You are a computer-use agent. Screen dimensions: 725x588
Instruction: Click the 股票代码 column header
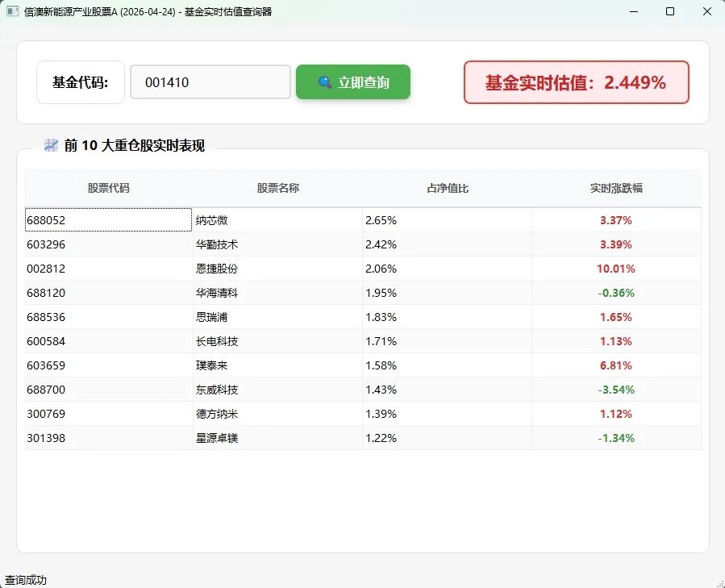click(109, 188)
